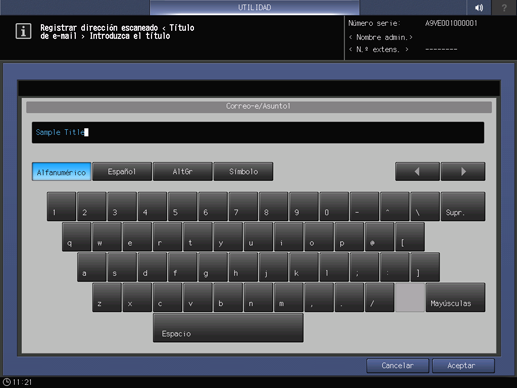Click the Cancelar button

click(397, 366)
